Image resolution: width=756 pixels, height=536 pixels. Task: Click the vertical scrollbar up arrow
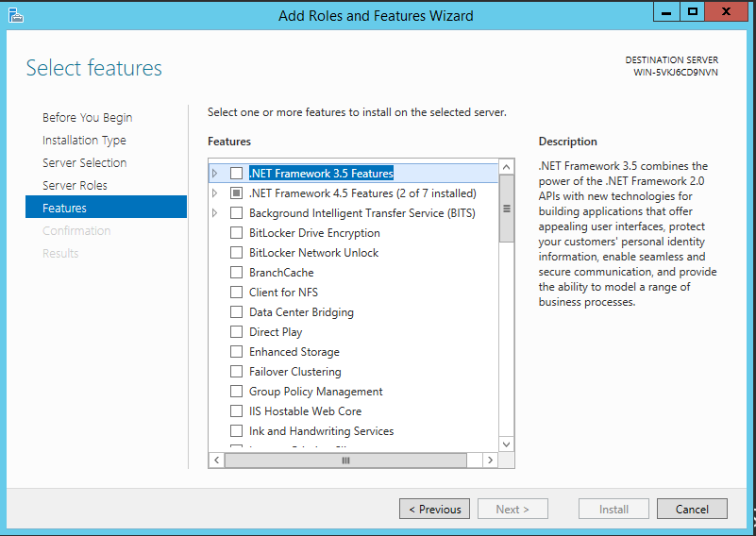click(x=507, y=167)
